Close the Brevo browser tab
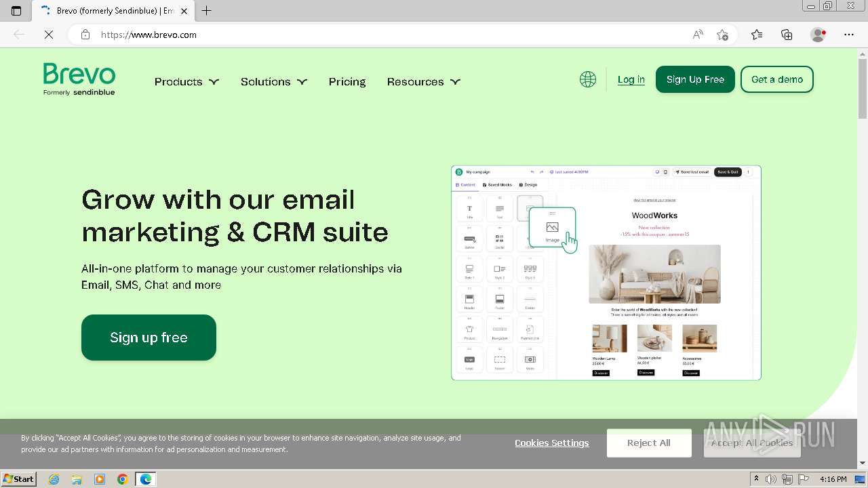Image resolution: width=868 pixels, height=488 pixels. pyautogui.click(x=184, y=11)
